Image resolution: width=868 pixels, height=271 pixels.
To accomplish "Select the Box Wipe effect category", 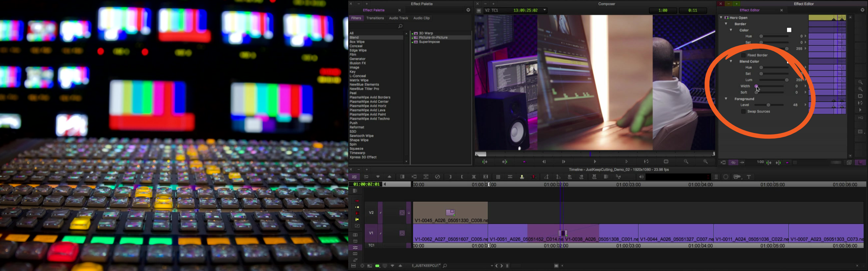I will pyautogui.click(x=357, y=42).
